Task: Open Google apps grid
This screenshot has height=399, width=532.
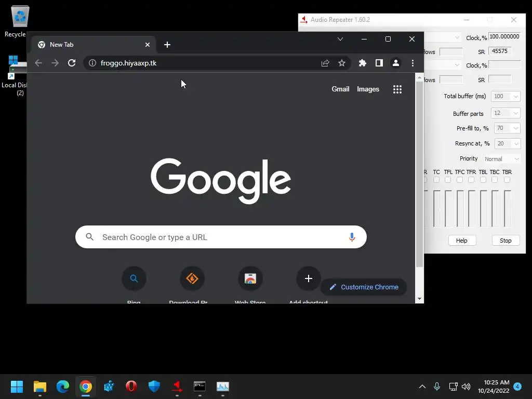Action: click(397, 89)
